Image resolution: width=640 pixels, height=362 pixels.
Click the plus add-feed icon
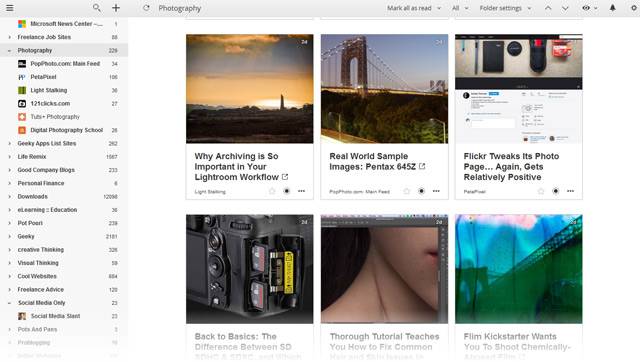[116, 8]
